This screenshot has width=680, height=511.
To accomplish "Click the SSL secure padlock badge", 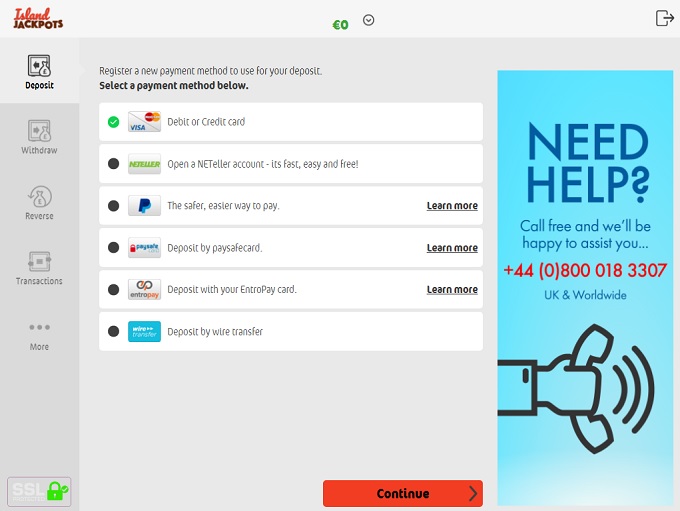I will point(39,491).
